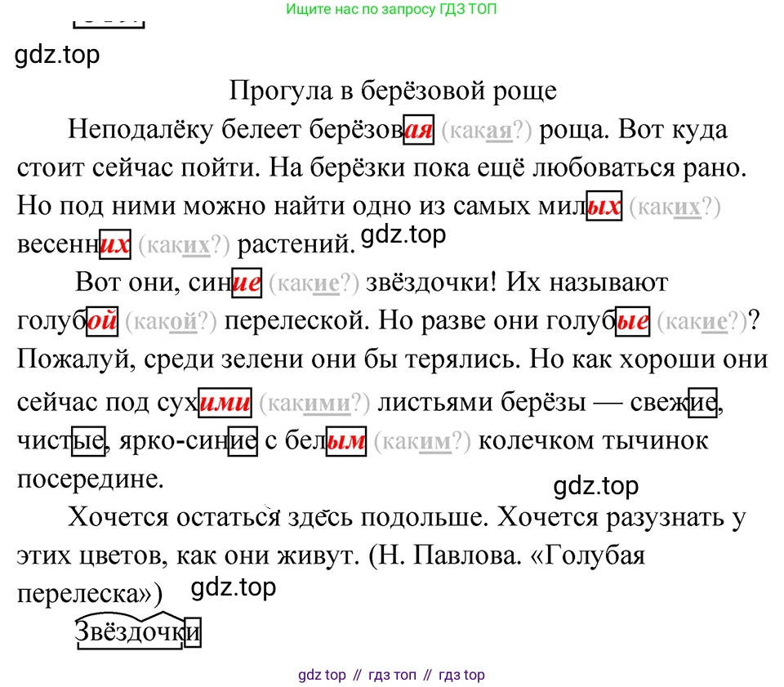The height and width of the screenshot is (687, 784).
Task: Click the title "Прогула в берёзовой роще"
Action: coord(393,91)
